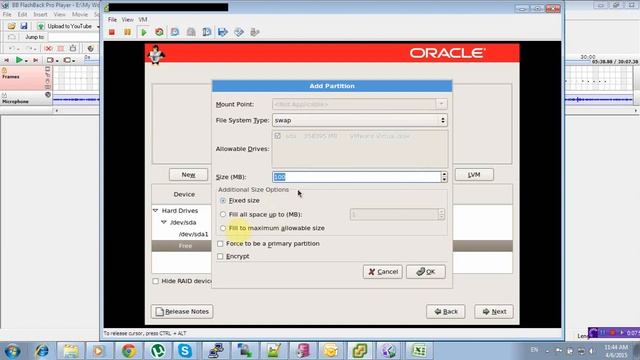
Task: Click the last USB devices icon in VM toolbar
Action: coord(255,32)
